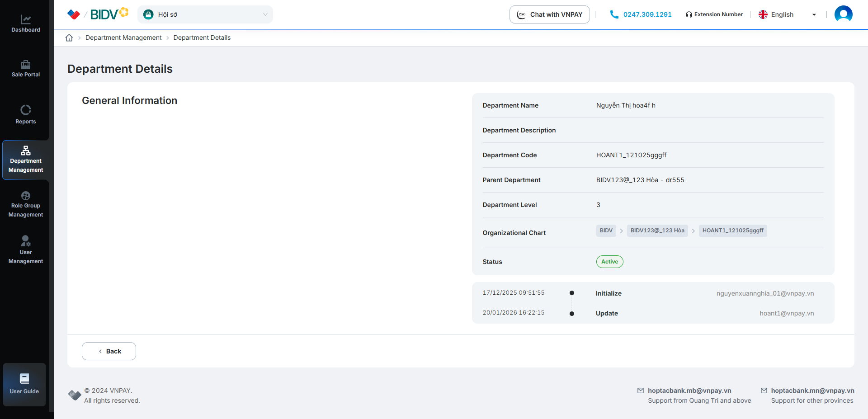The width and height of the screenshot is (868, 419).
Task: Go to Department Management breadcrumb
Action: coord(123,38)
